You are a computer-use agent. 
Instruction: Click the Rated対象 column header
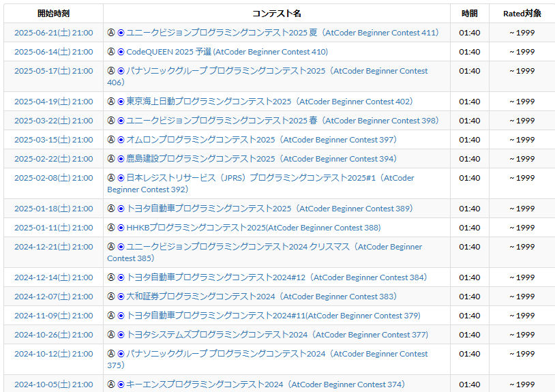(522, 14)
